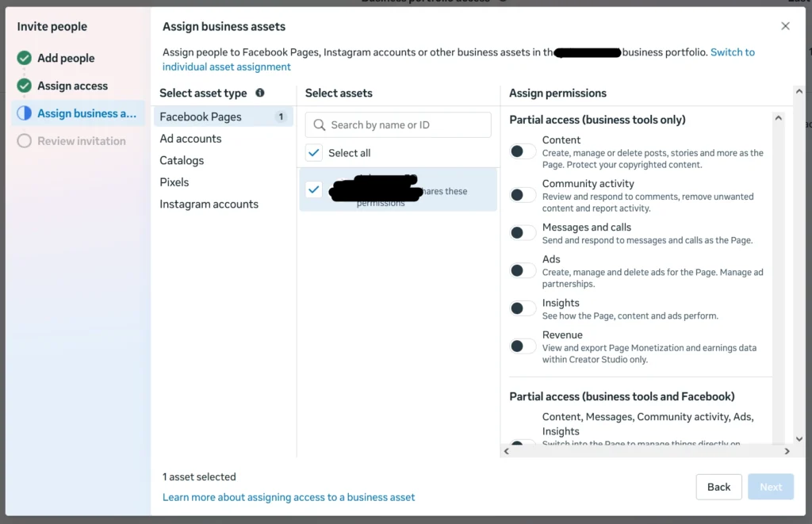Select Instagram accounts asset type

point(209,204)
